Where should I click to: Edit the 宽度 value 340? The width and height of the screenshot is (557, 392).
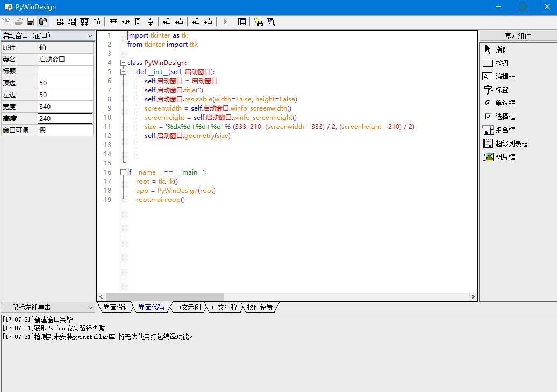(66, 107)
